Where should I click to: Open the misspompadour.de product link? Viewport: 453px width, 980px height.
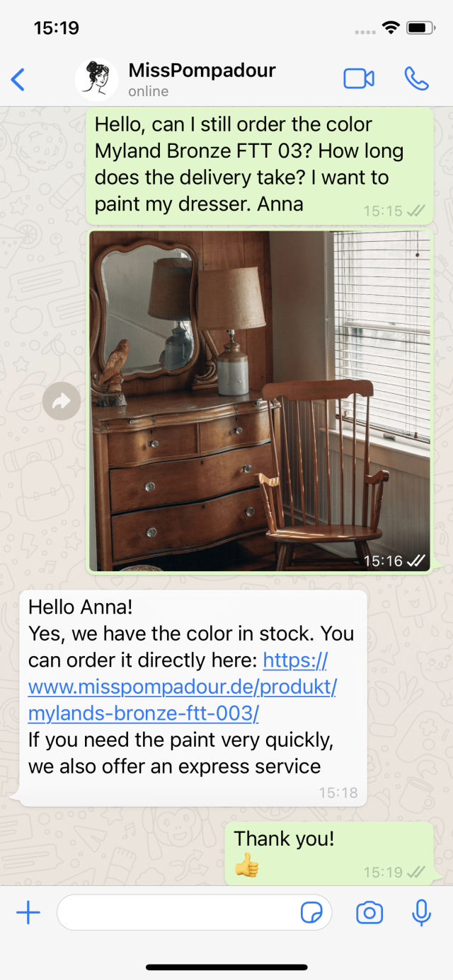click(x=182, y=687)
